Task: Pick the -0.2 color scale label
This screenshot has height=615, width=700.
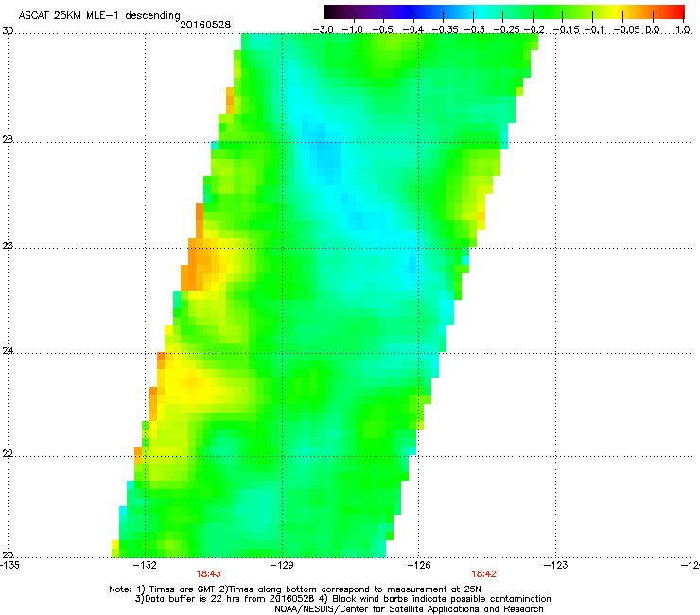Action: [x=534, y=30]
